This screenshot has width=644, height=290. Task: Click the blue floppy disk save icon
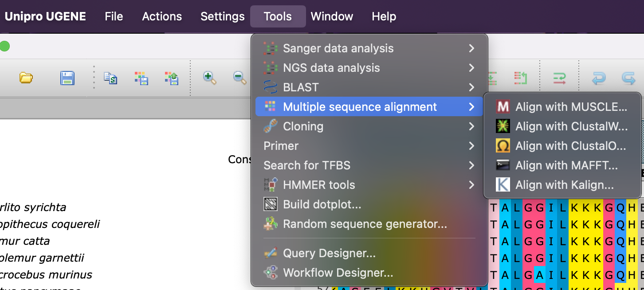click(67, 78)
